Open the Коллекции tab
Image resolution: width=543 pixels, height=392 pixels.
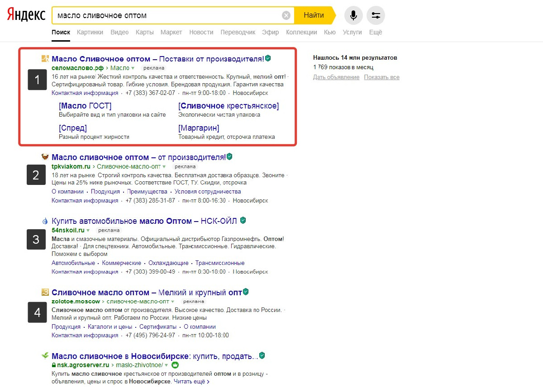[302, 32]
